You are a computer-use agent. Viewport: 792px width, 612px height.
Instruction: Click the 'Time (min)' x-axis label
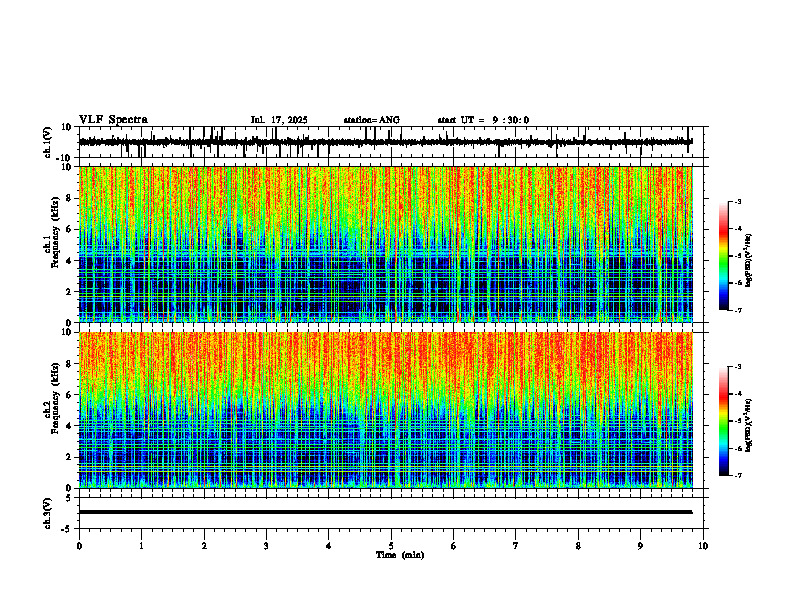pos(400,555)
